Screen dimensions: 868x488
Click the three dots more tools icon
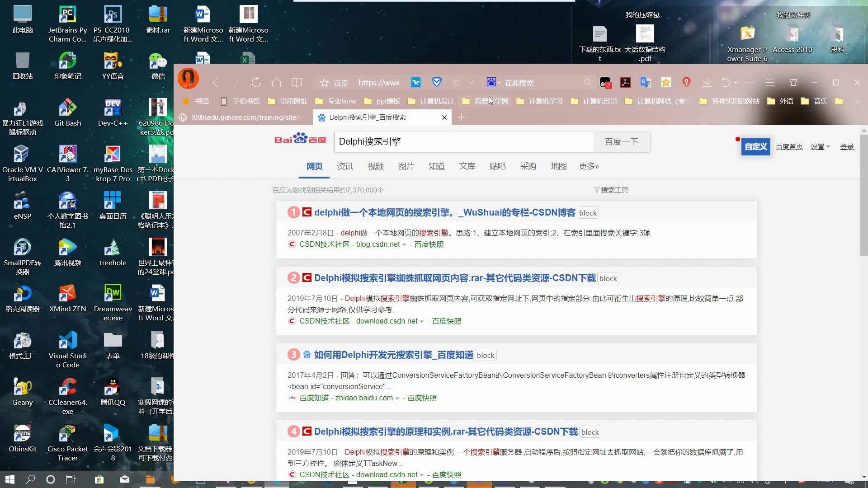click(750, 83)
